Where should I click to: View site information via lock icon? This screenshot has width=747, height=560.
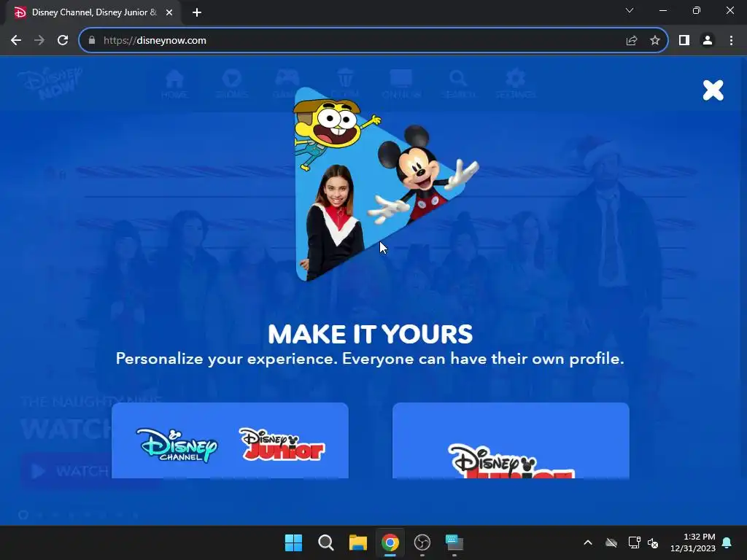(x=92, y=41)
